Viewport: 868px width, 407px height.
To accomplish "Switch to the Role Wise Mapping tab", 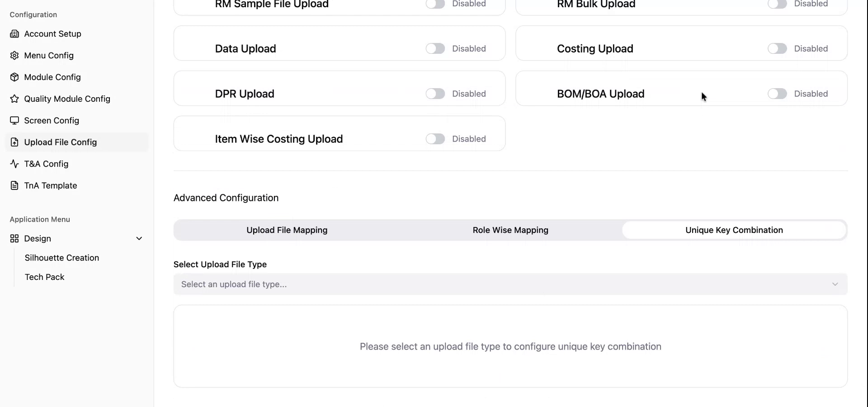I will [510, 230].
